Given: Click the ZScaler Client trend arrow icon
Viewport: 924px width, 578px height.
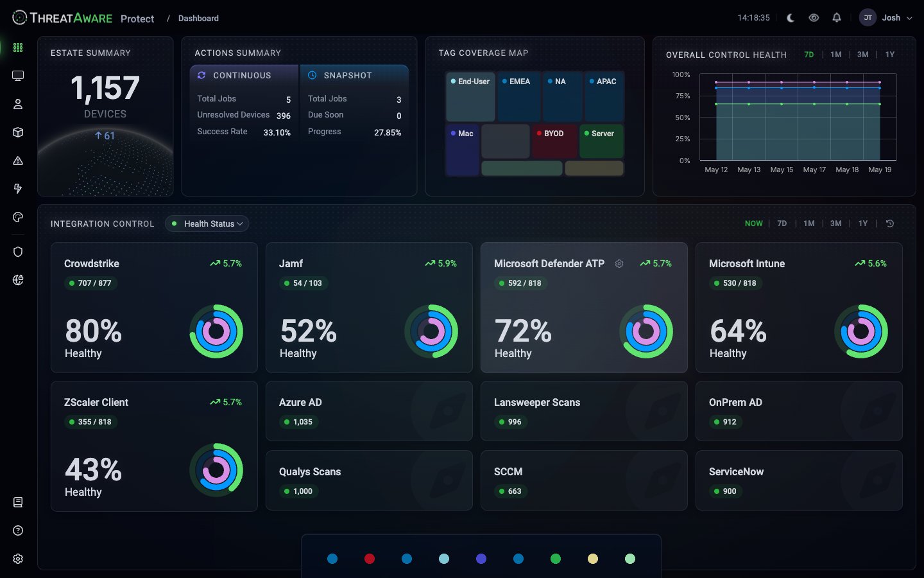Looking at the screenshot, I should tap(215, 402).
